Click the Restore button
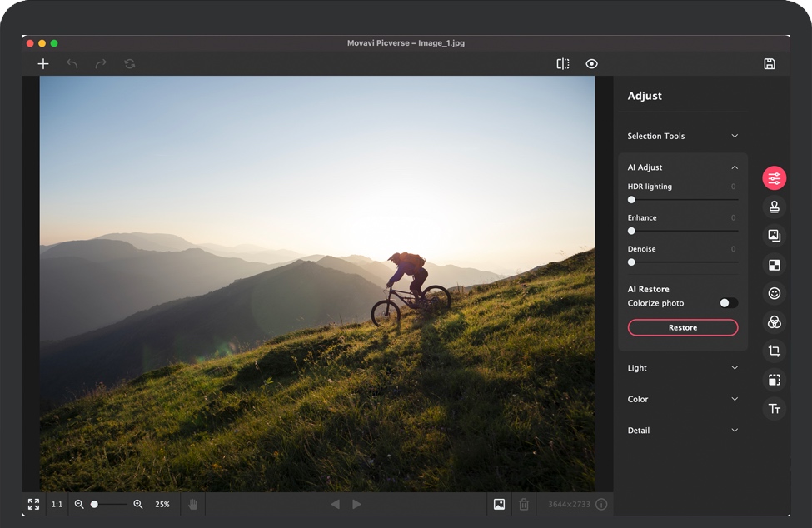 (682, 328)
